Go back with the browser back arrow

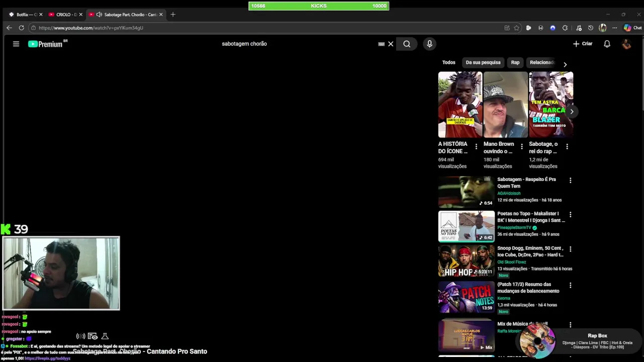(x=9, y=28)
